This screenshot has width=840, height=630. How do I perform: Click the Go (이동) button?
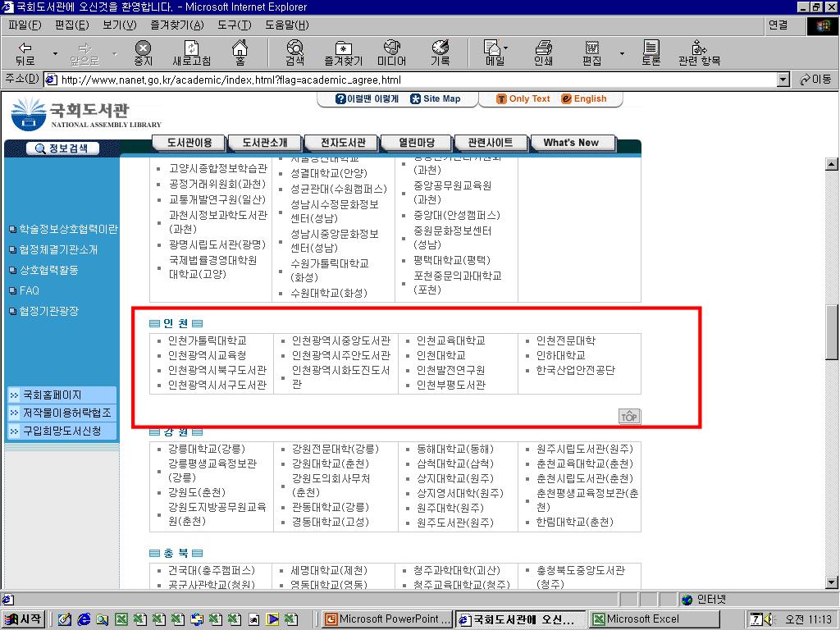[x=815, y=80]
